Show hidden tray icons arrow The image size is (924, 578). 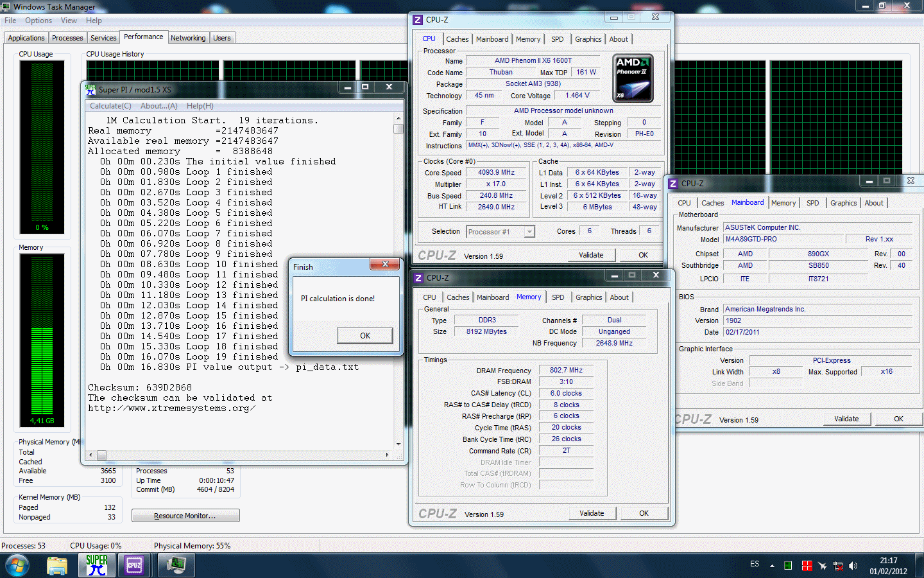click(x=772, y=566)
